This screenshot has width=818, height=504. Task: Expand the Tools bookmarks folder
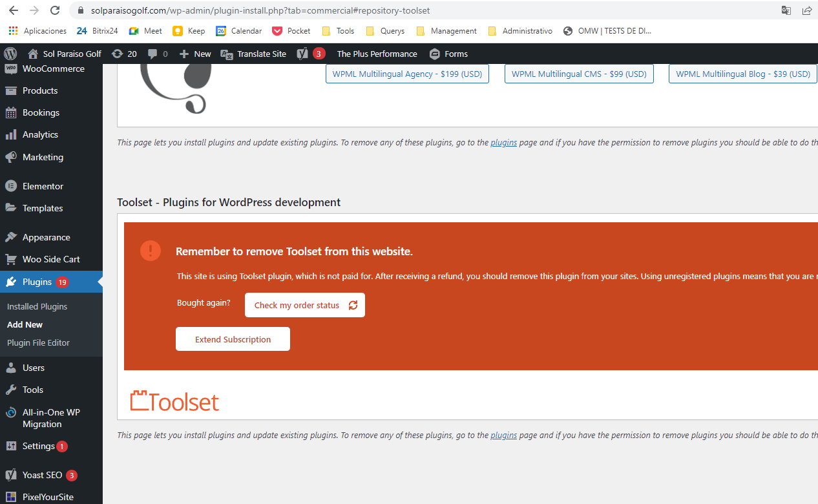pos(339,30)
